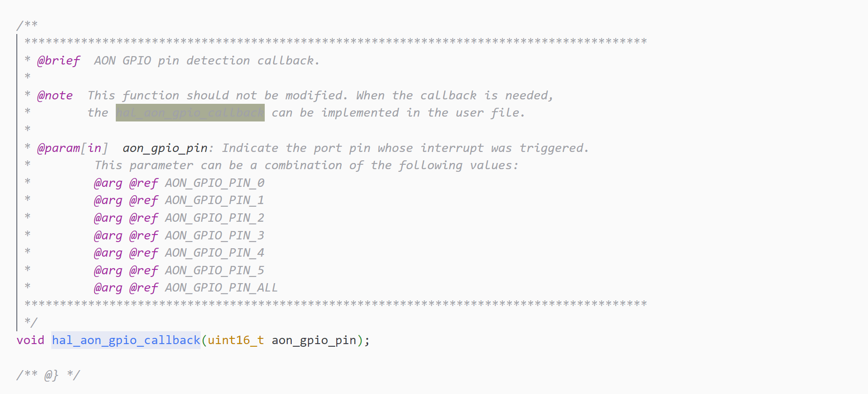Select the AON_GPIO_PIN_2 reference
This screenshot has width=868, height=394.
tap(214, 218)
